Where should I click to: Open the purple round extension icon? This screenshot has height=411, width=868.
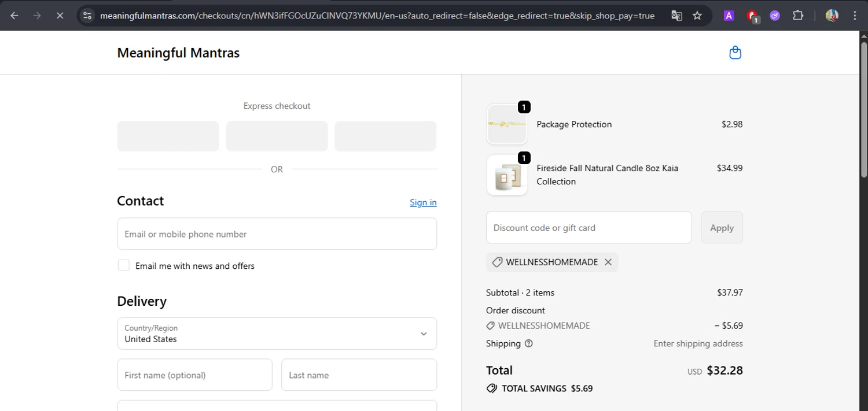[x=775, y=16]
